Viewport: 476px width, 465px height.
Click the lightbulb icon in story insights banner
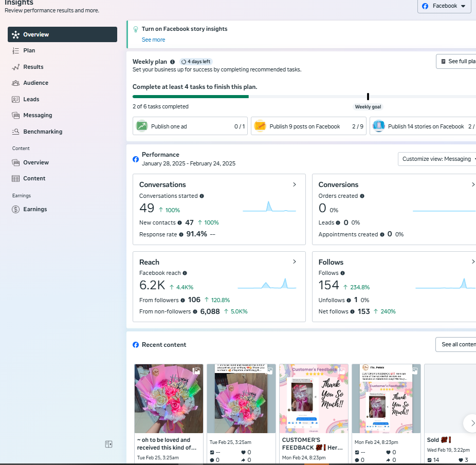click(136, 29)
